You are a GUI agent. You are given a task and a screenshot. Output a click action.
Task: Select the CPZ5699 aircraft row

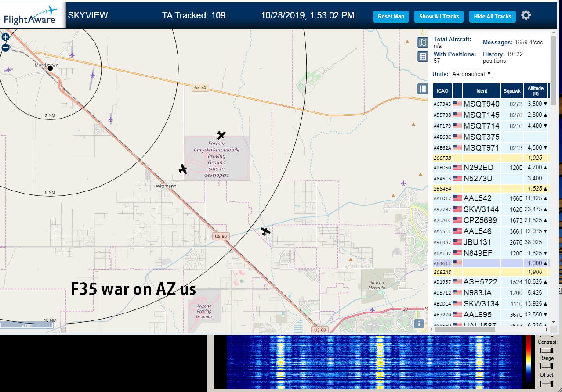click(x=491, y=220)
